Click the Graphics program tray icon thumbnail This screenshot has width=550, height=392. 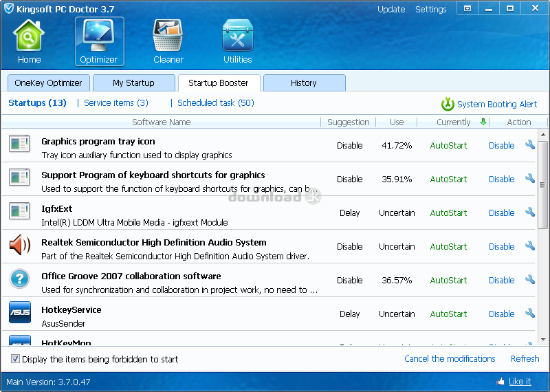(19, 144)
